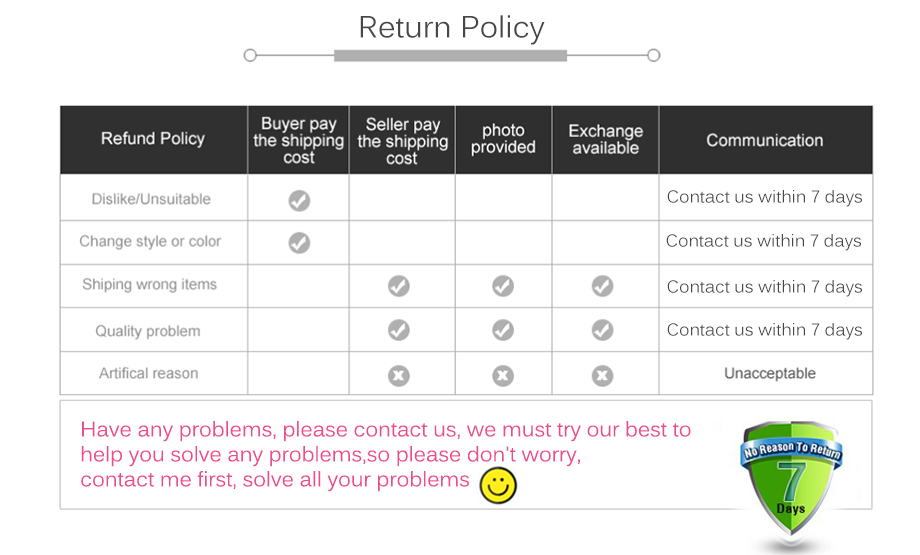Screen dimensions: 920x555
Task: Click the yellow smiley face emoji
Action: pos(498,486)
